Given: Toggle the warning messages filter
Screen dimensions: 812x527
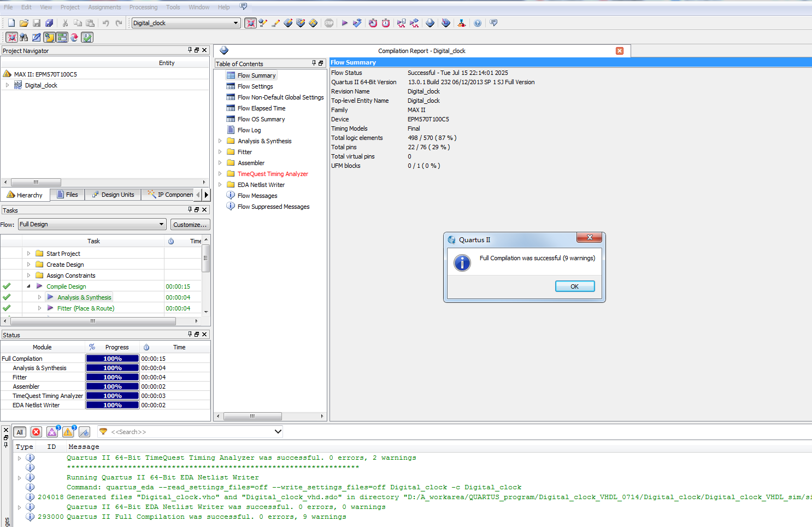Looking at the screenshot, I should (68, 432).
